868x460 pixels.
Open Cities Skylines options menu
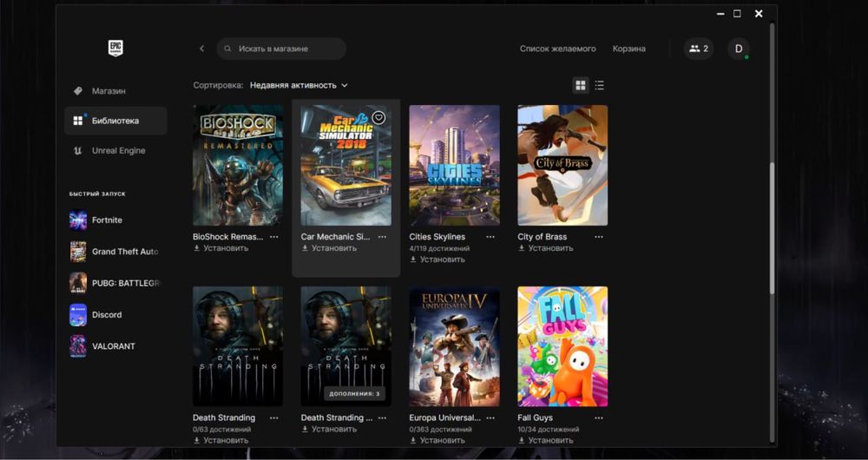pos(490,237)
